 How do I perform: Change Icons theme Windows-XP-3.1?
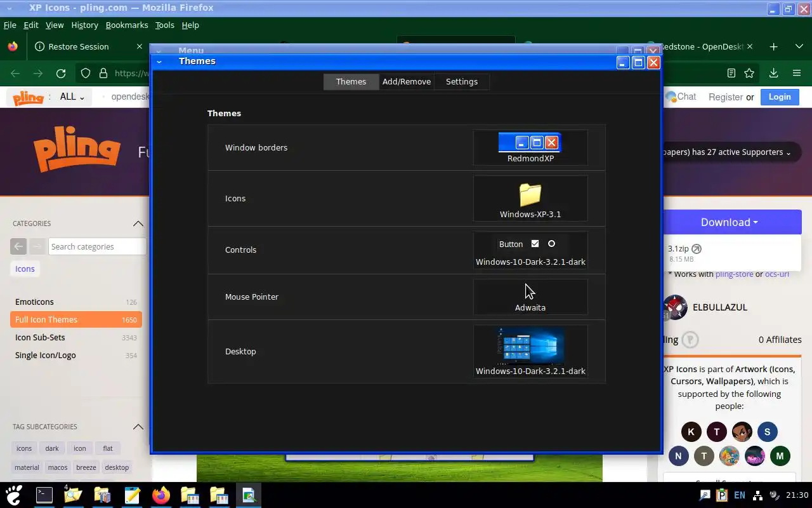pos(530,199)
